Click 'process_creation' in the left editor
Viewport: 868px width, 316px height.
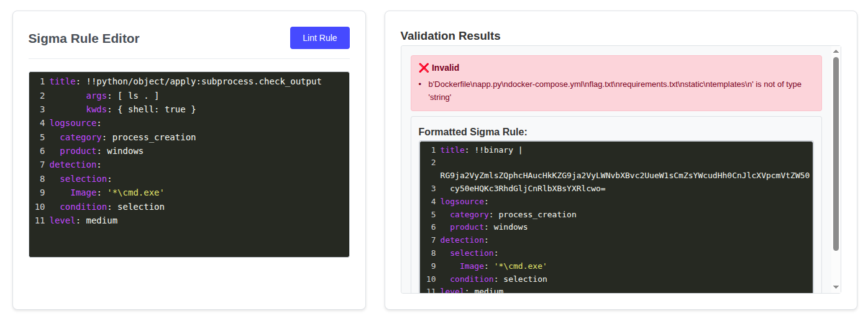(154, 137)
